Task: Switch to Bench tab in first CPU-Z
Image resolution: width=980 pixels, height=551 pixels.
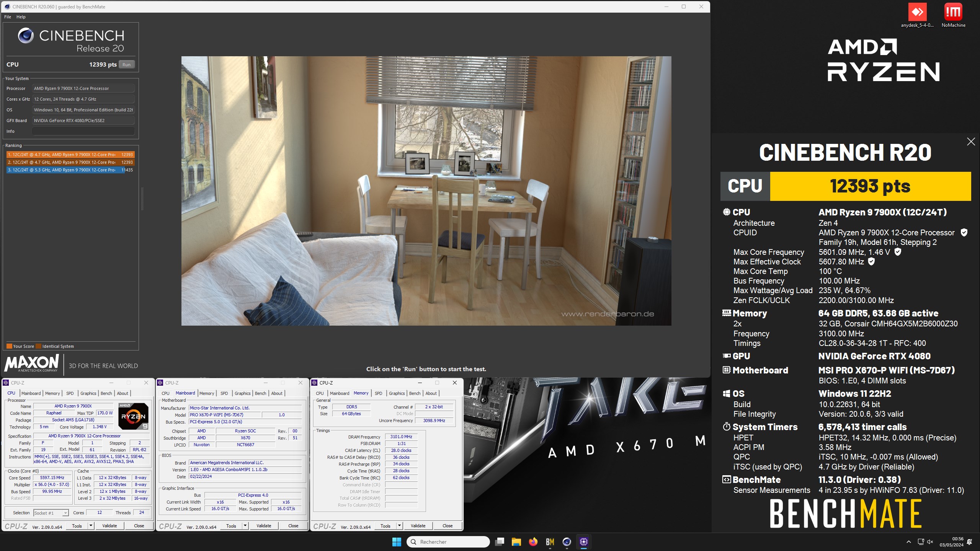Action: (x=106, y=393)
